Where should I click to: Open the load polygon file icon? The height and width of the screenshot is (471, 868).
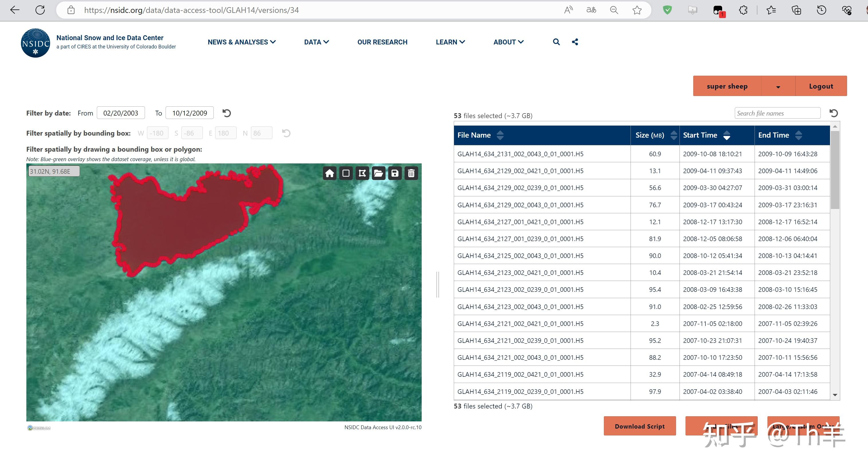coord(378,173)
